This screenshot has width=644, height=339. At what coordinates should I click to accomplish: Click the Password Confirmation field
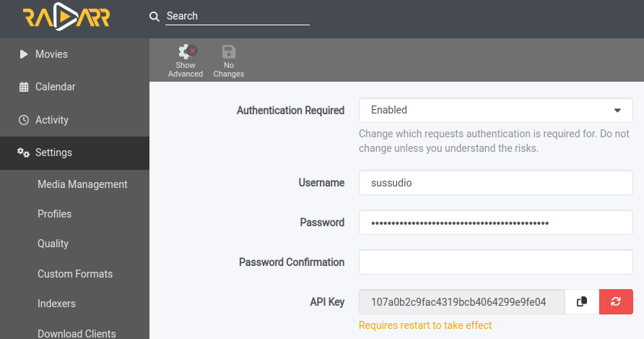[496, 262]
